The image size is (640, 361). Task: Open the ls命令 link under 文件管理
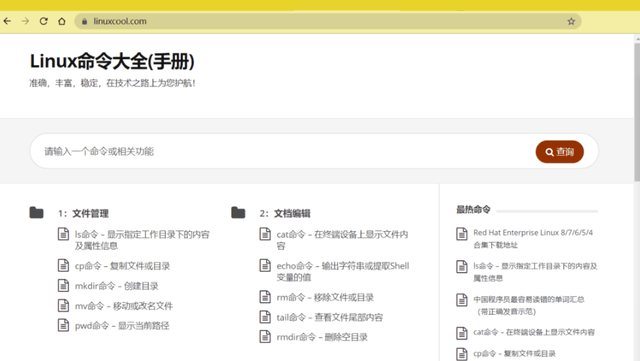point(142,240)
